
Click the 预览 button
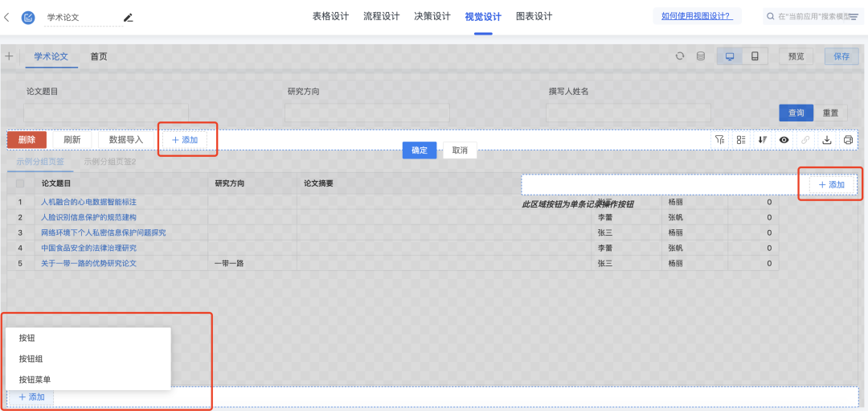796,56
